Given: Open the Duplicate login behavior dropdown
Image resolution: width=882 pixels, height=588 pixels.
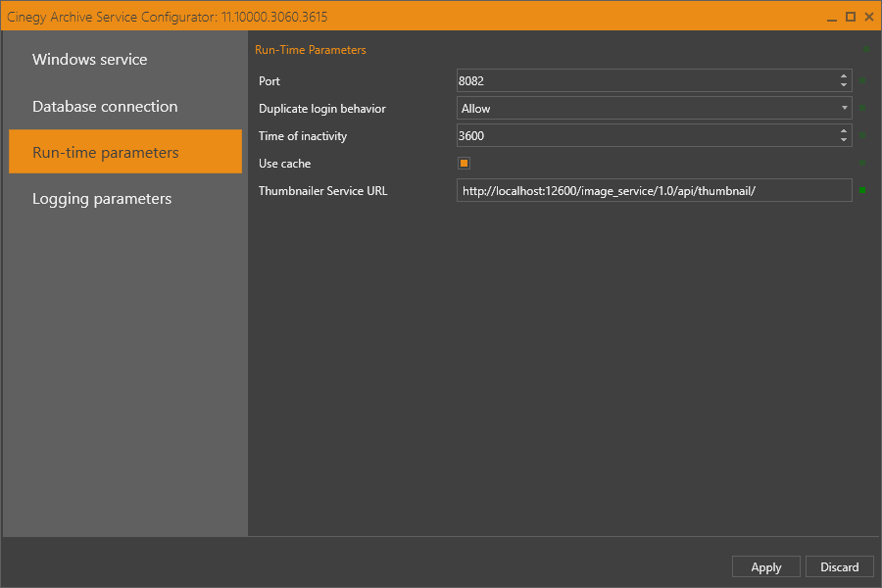Looking at the screenshot, I should point(655,108).
